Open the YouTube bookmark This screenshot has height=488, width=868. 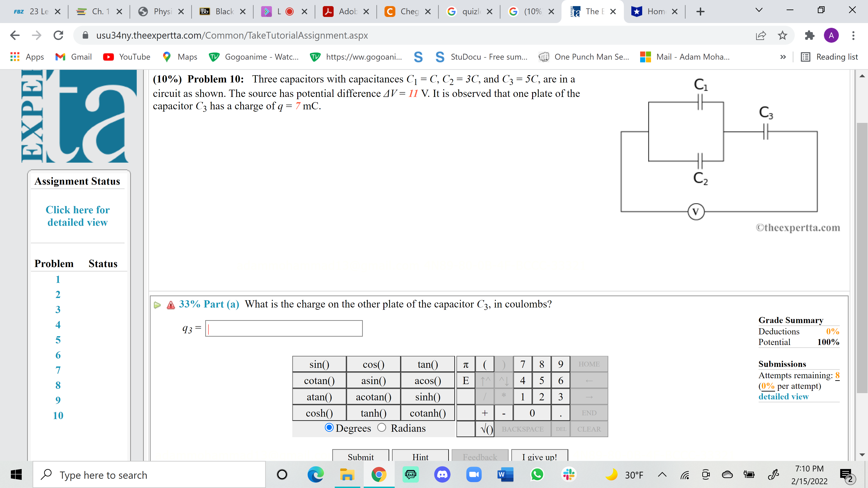[x=126, y=56]
